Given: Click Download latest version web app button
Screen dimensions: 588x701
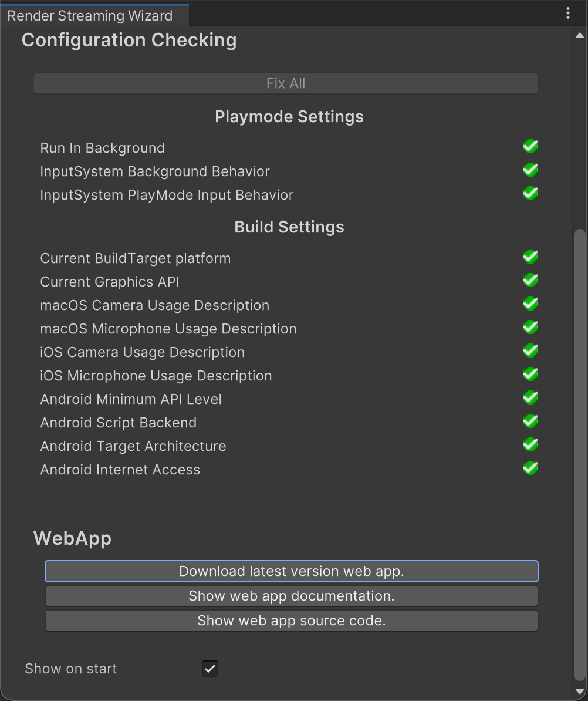Looking at the screenshot, I should (x=291, y=571).
